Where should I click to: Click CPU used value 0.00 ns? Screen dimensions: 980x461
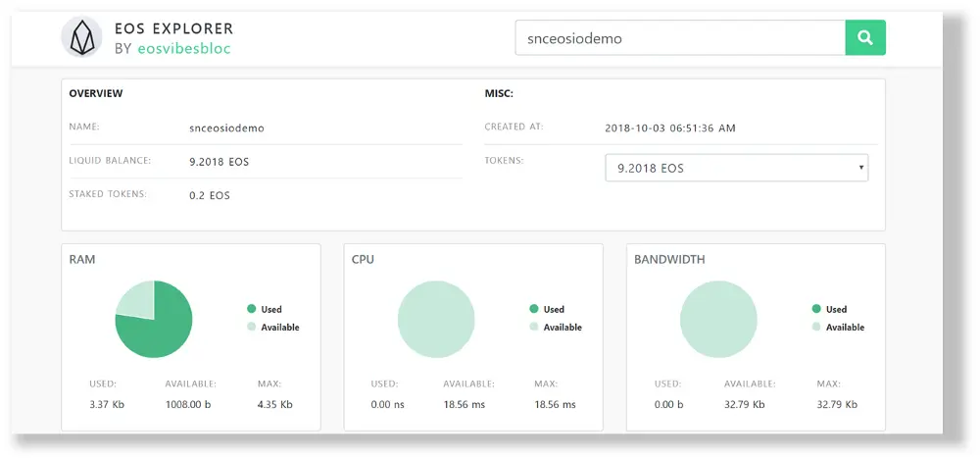click(x=387, y=405)
